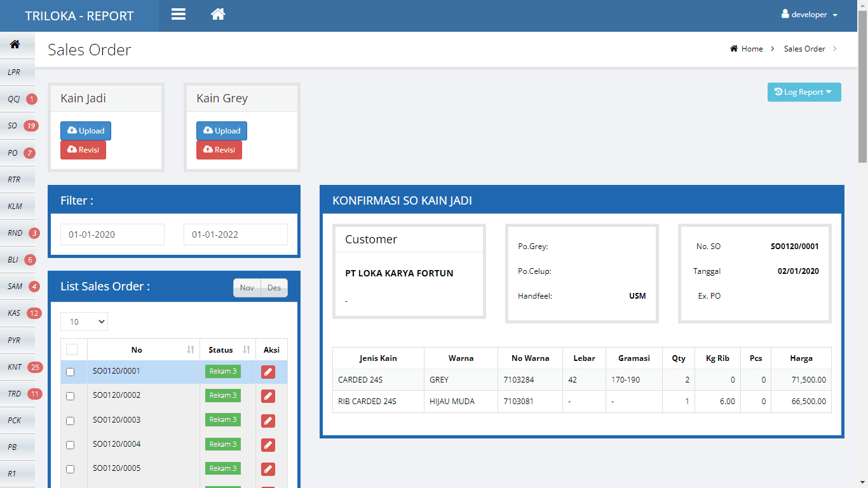Screen dimensions: 868x488
Task: Open the PYR sidebar menu
Action: [x=17, y=340]
